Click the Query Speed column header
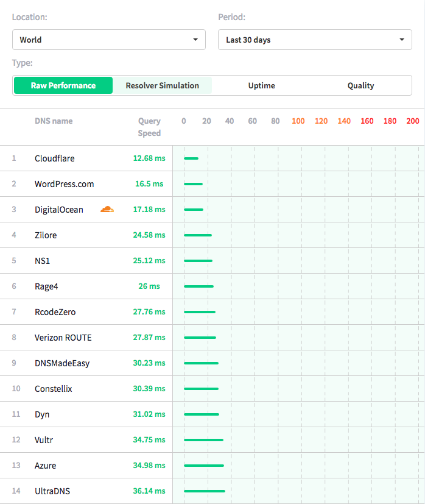Image resolution: width=425 pixels, height=504 pixels. (149, 127)
